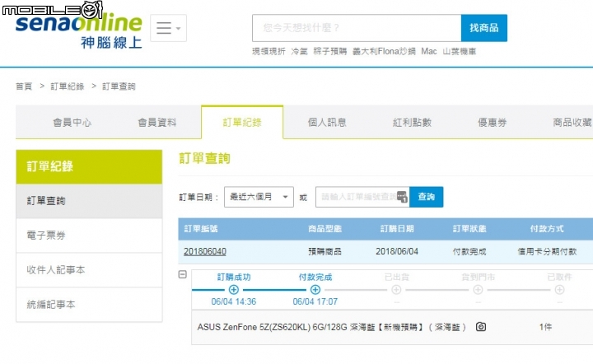Switch to the 會員資料 tab
Viewport: 593px width, 364px height.
157,123
